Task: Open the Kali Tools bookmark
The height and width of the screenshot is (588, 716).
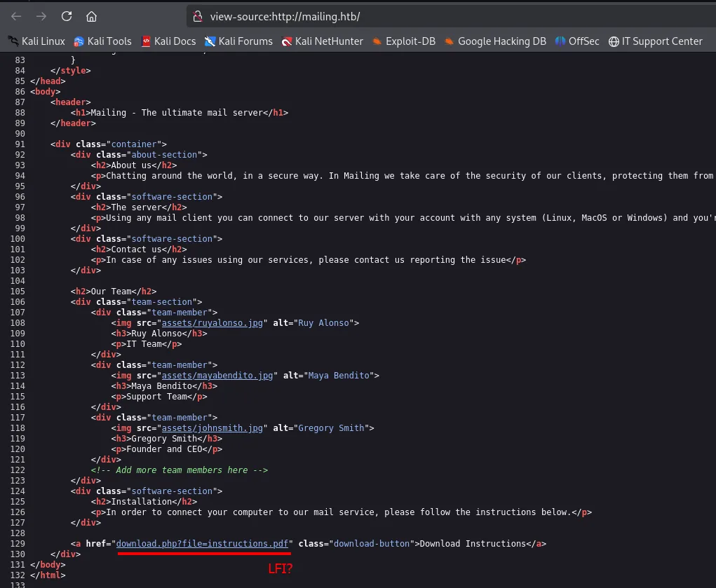Action: point(103,41)
